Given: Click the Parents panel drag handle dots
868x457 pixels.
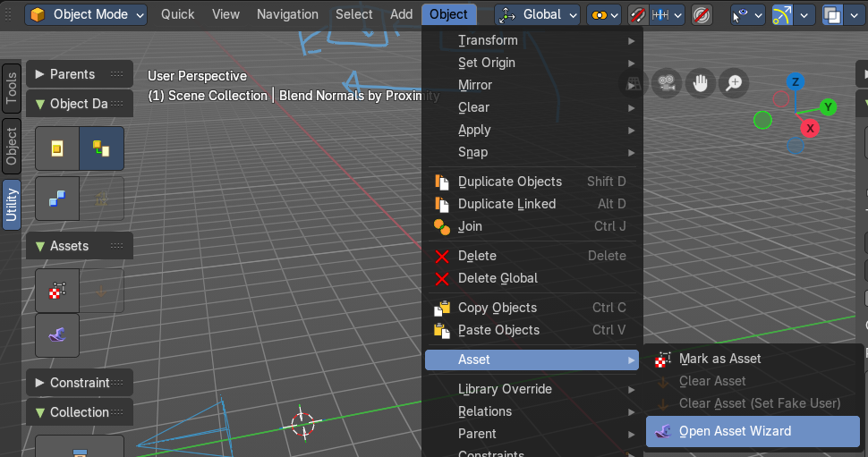Looking at the screenshot, I should pos(117,74).
